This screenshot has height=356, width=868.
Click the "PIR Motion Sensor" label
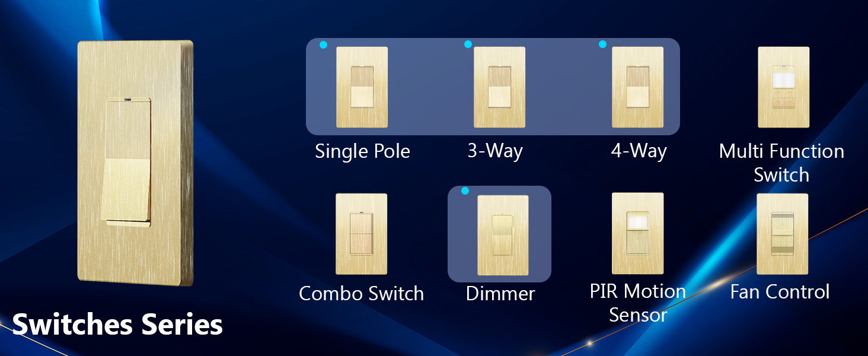tap(638, 303)
